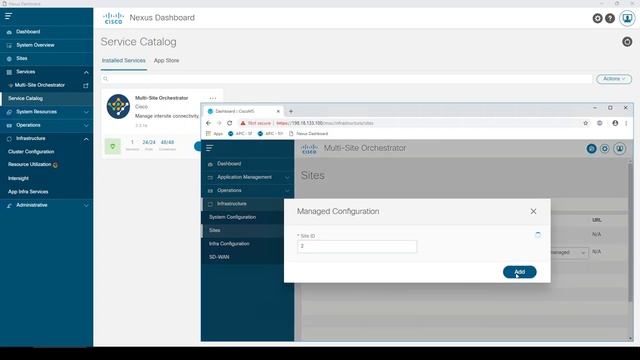Go forward in the browser
This screenshot has width=640, height=360.
tap(219, 123)
